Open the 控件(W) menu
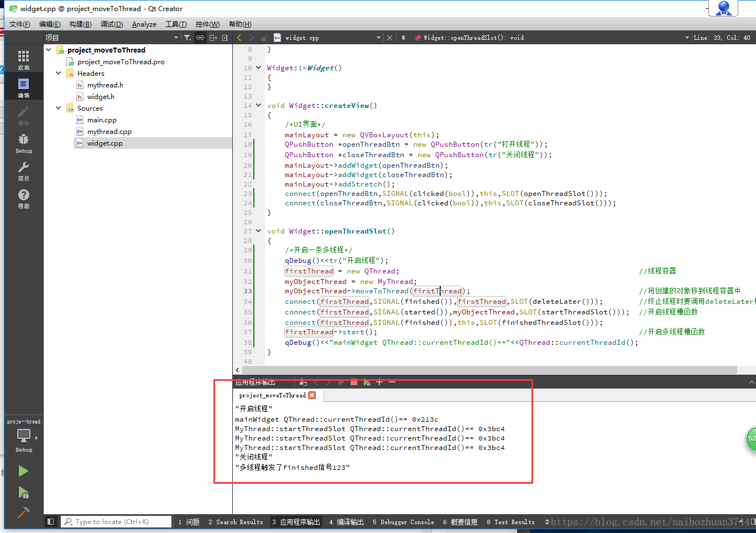The image size is (756, 533). 207,24
